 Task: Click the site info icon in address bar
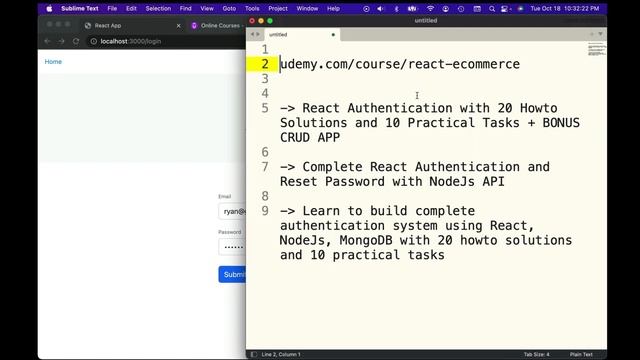coord(93,41)
